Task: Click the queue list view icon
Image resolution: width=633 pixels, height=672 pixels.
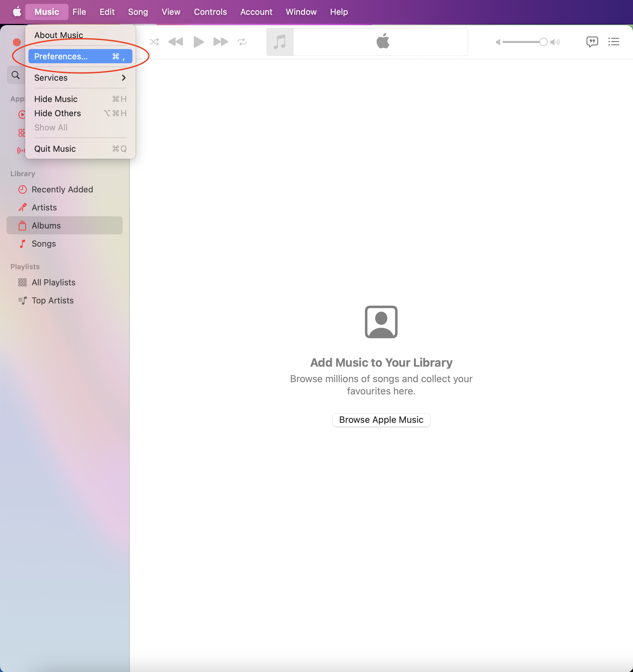Action: coord(614,42)
